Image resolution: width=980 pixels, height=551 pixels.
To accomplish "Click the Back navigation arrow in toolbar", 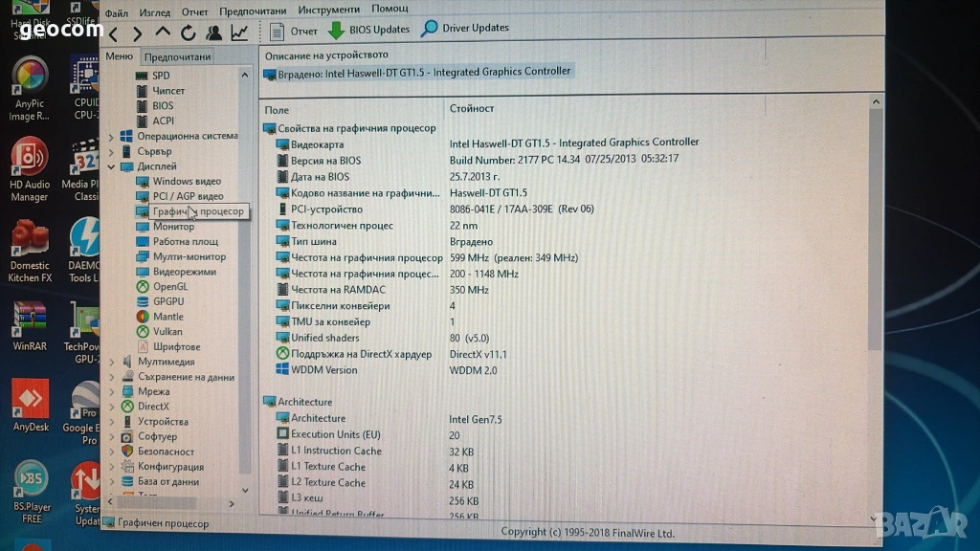I will [113, 34].
